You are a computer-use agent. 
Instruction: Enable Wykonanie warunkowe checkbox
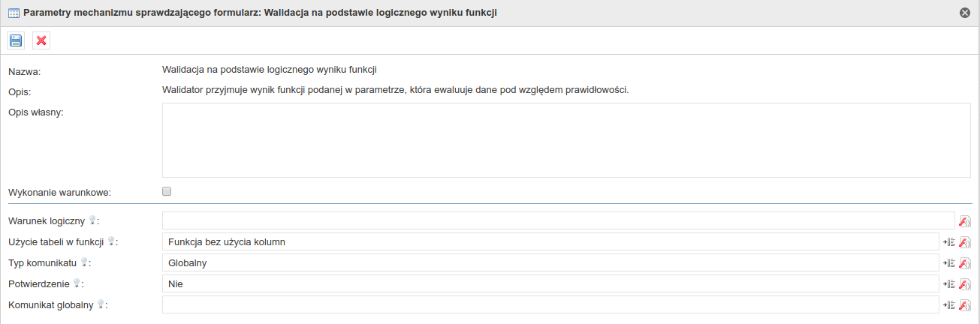(x=167, y=191)
